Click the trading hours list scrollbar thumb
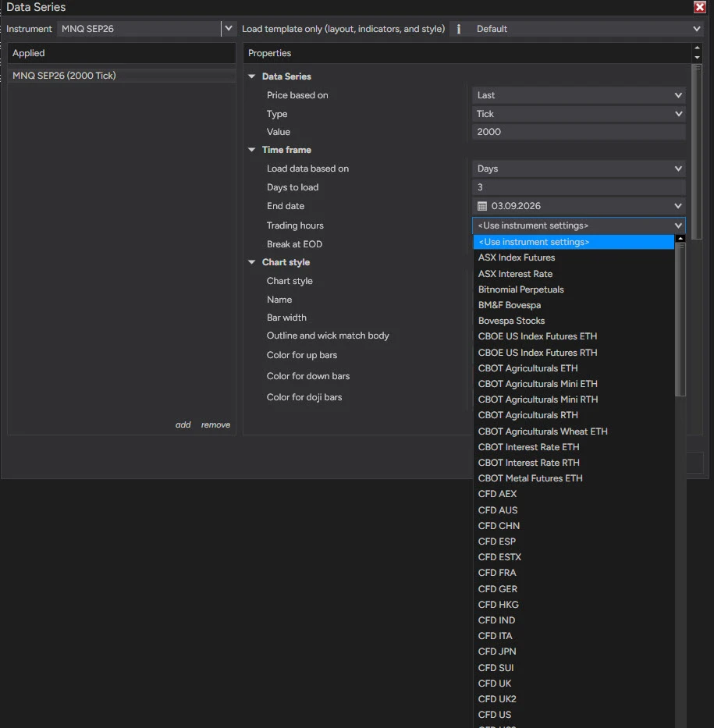The width and height of the screenshot is (714, 728). (x=680, y=321)
